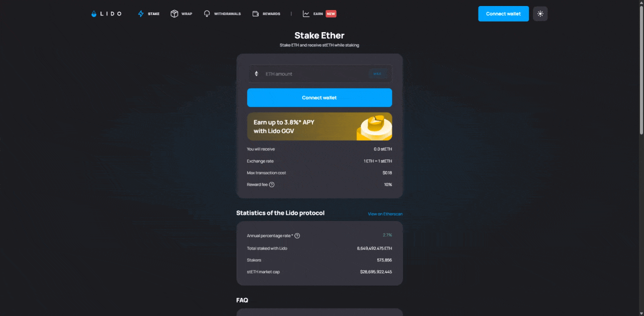This screenshot has width=644, height=316.
Task: Click the Lido water drop logo
Action: pyautogui.click(x=94, y=14)
